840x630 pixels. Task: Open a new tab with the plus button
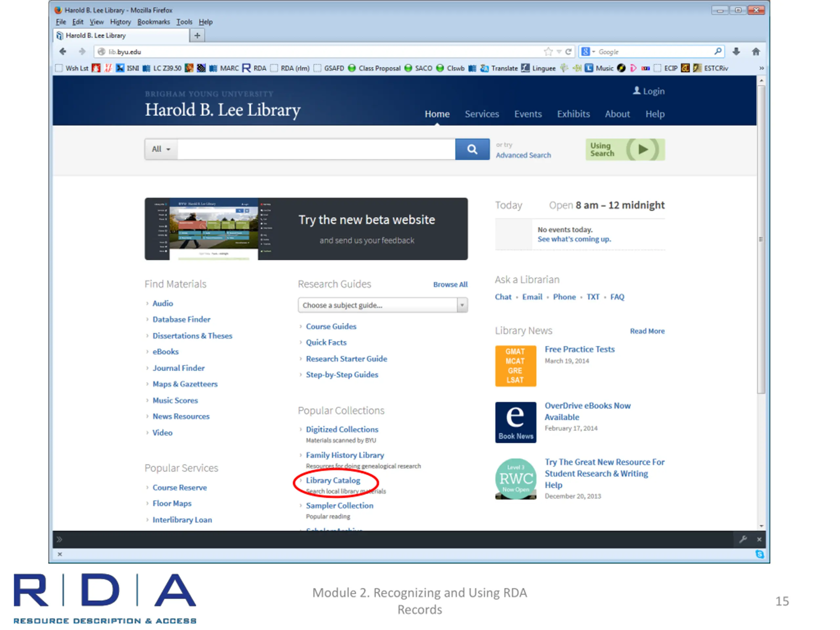[197, 35]
